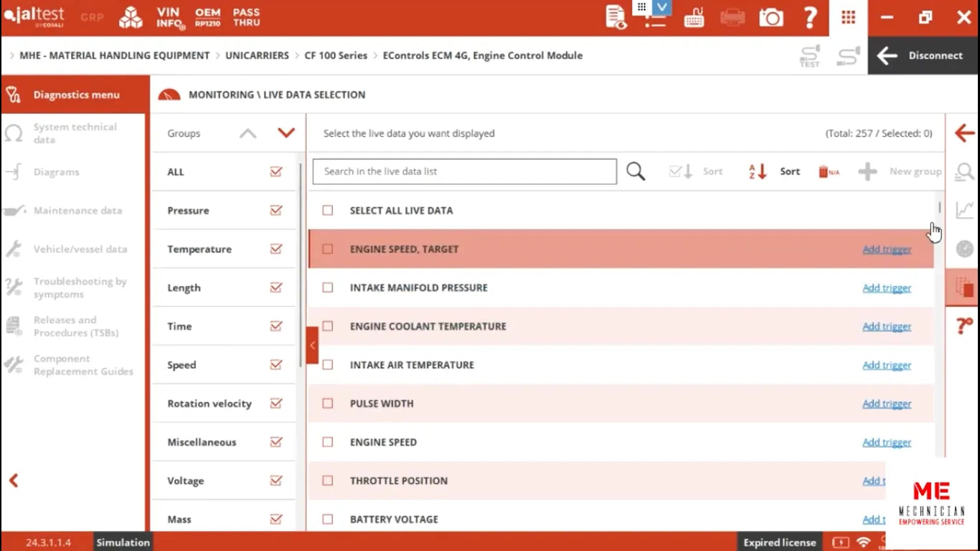Open the Pass Thru tool

pyautogui.click(x=246, y=18)
